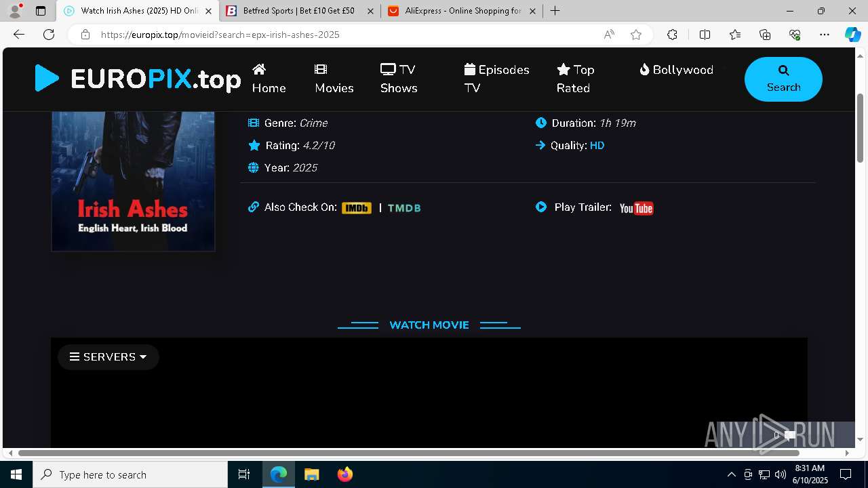
Task: Close the AliExpress tab
Action: 532,11
